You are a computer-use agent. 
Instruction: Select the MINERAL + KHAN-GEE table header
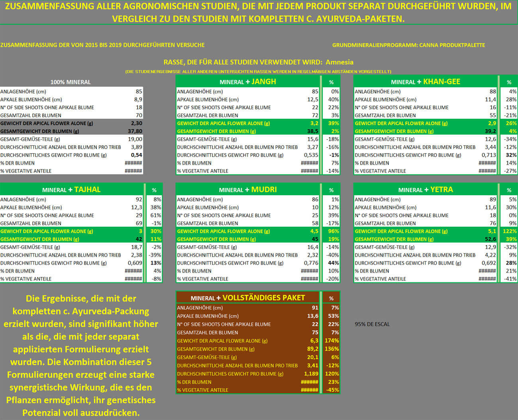pos(426,82)
